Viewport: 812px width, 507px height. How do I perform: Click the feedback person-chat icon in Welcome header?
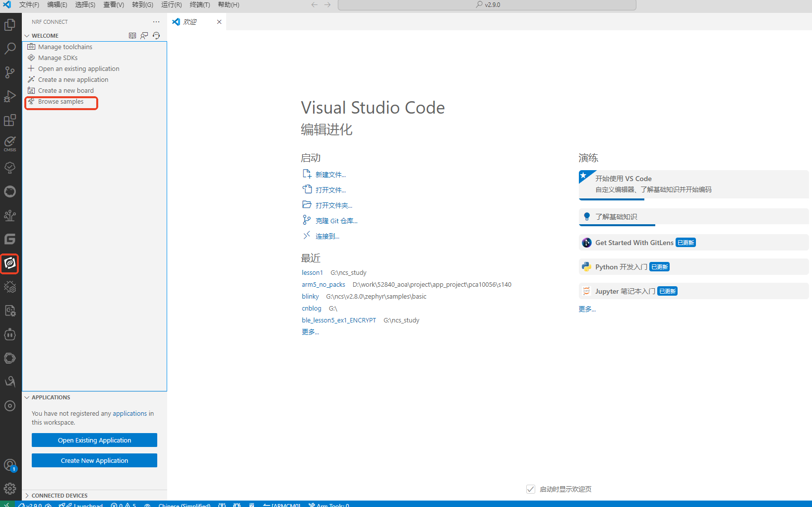[144, 36]
